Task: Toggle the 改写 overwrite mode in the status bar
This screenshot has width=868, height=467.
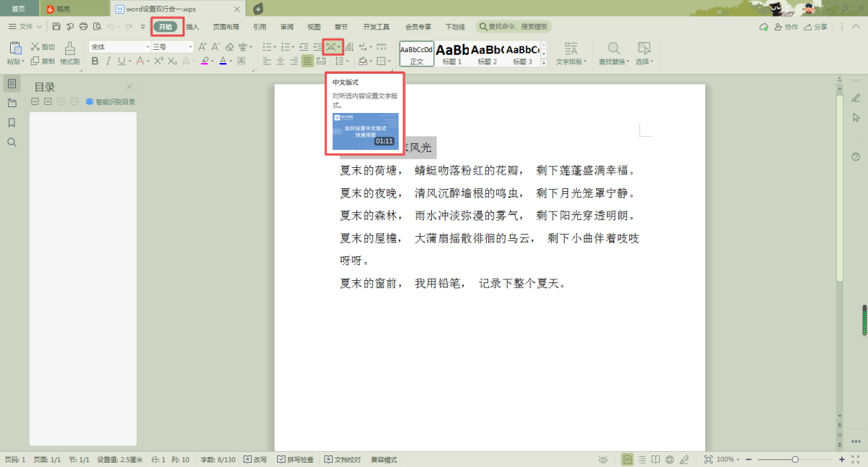Action: 255,460
